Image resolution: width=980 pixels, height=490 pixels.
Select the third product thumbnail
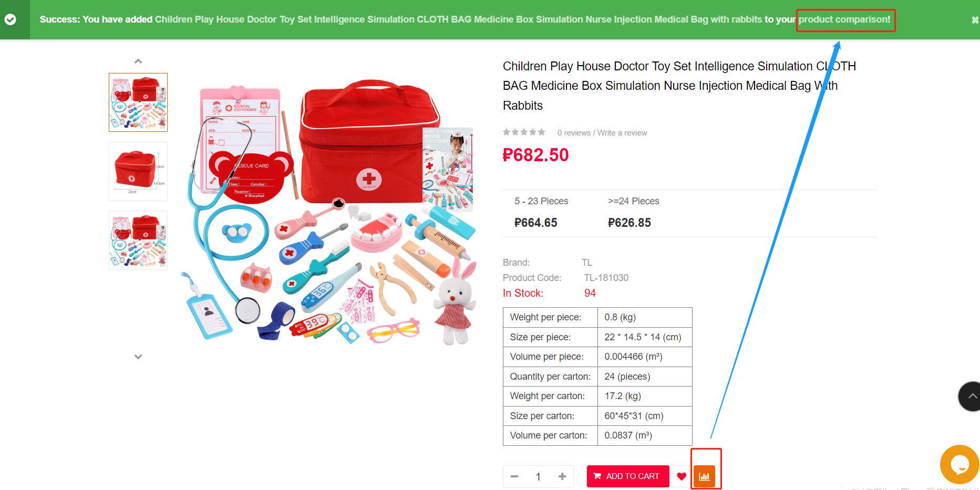[x=138, y=240]
